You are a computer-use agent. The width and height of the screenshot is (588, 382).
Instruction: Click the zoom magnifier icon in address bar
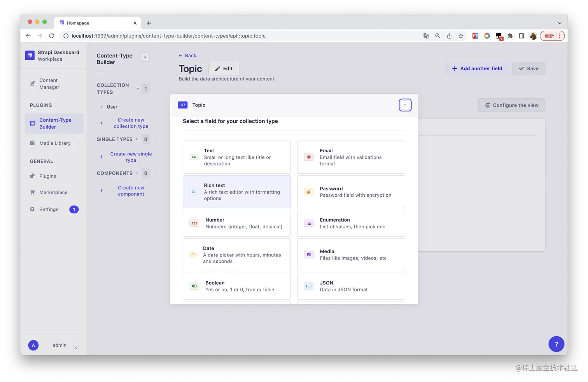(x=438, y=36)
